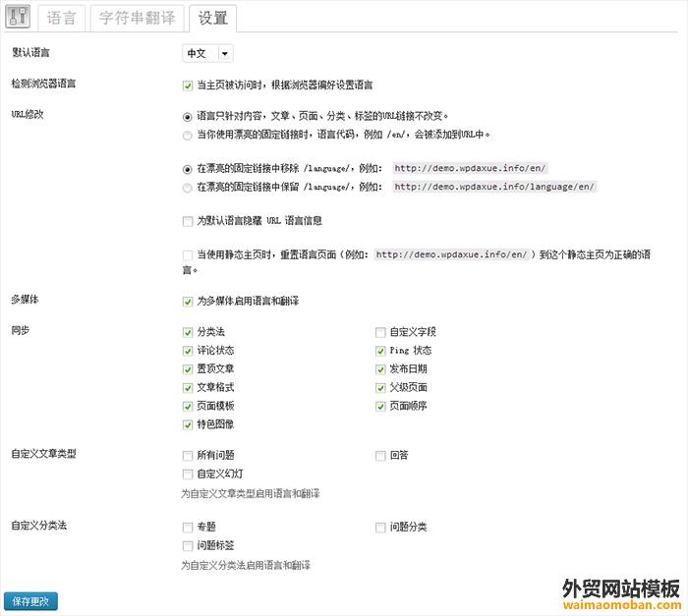
Task: Select radio to remove /language/ from permalinks
Action: (188, 168)
